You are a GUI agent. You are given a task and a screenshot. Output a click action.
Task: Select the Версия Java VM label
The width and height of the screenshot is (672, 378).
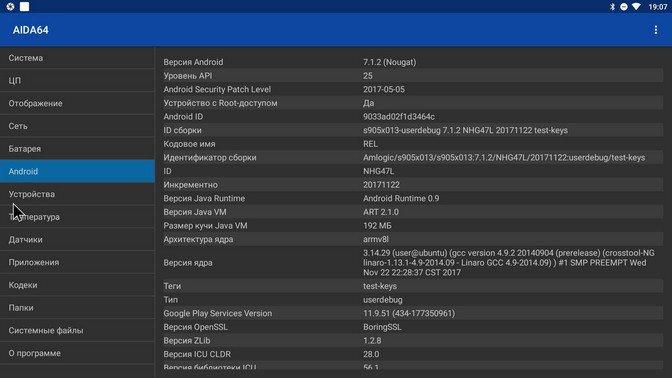tap(195, 212)
